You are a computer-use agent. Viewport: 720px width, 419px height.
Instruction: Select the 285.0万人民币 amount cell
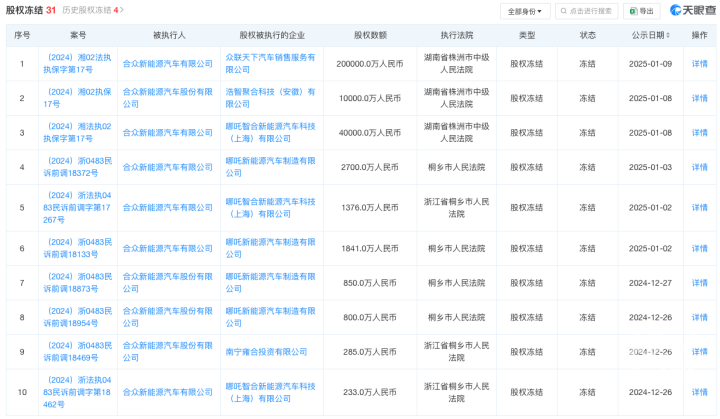click(x=370, y=352)
